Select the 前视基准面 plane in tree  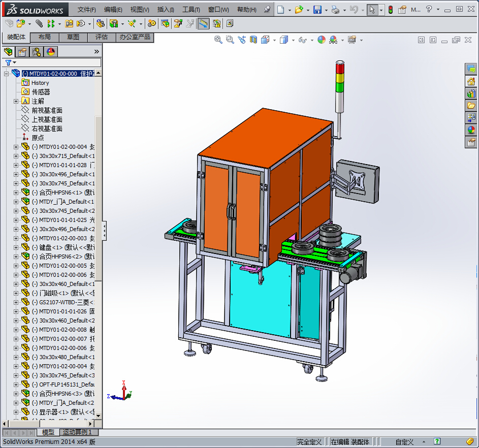click(47, 110)
